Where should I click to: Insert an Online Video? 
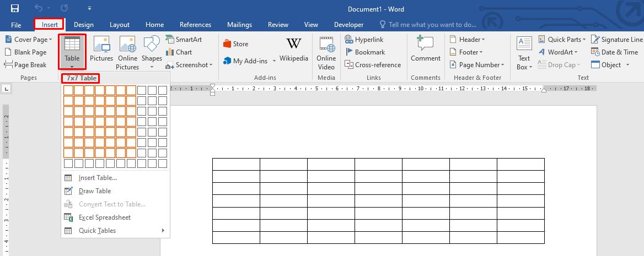tap(326, 52)
